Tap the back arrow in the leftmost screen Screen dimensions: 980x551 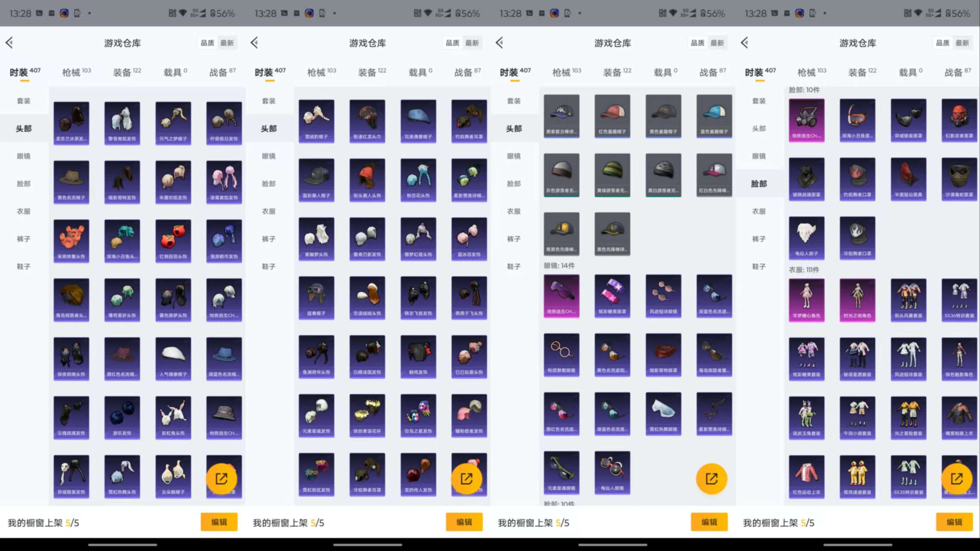[x=9, y=43]
